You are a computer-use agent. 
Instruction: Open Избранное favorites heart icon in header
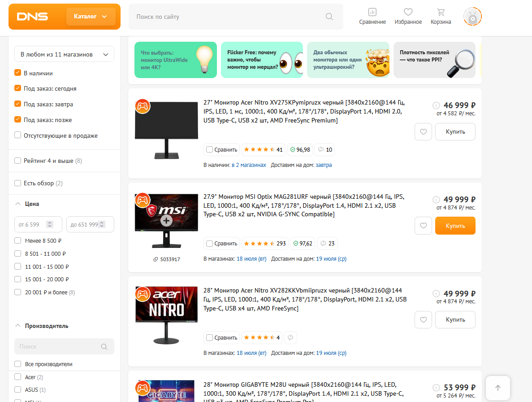(x=408, y=16)
